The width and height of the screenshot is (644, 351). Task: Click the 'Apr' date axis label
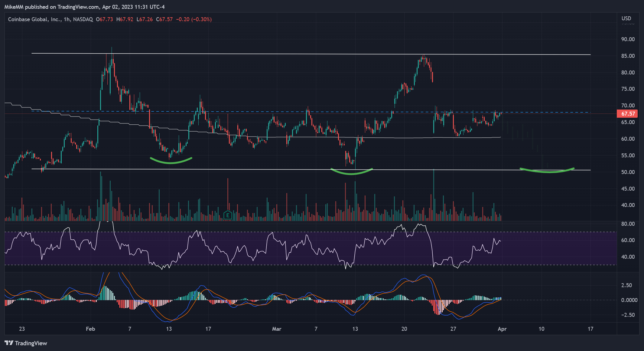[x=502, y=329]
